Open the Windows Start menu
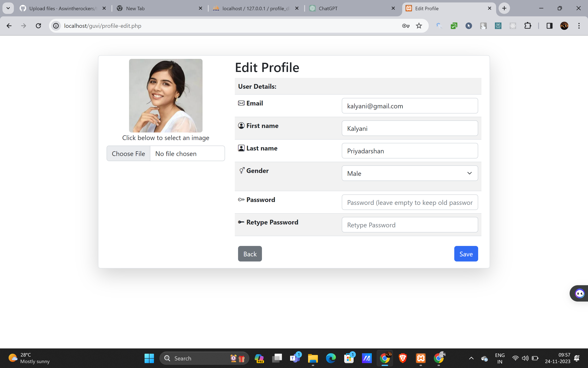This screenshot has height=368, width=588. [x=149, y=358]
